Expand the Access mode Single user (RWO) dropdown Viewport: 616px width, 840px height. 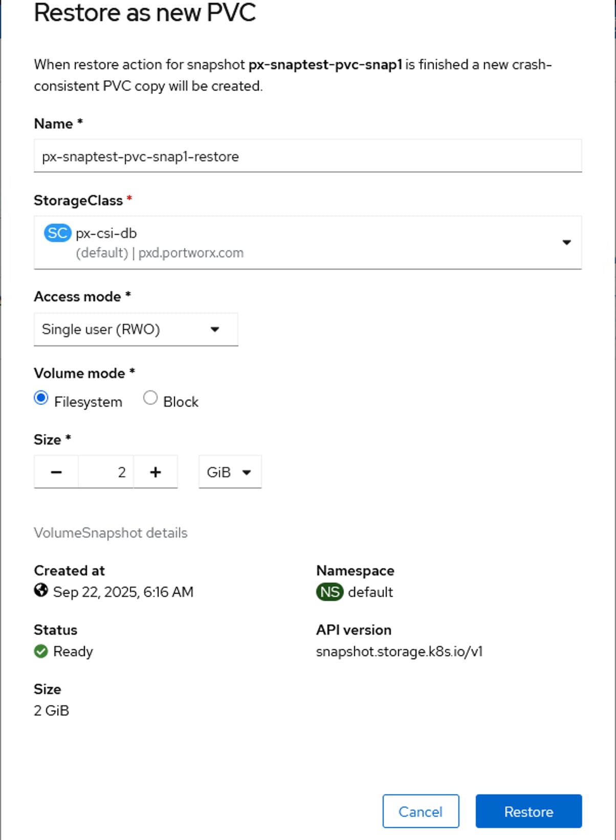coord(136,329)
